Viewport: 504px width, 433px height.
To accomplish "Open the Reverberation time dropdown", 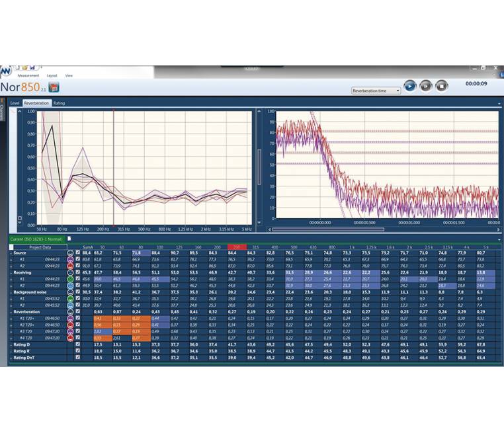I will [376, 91].
